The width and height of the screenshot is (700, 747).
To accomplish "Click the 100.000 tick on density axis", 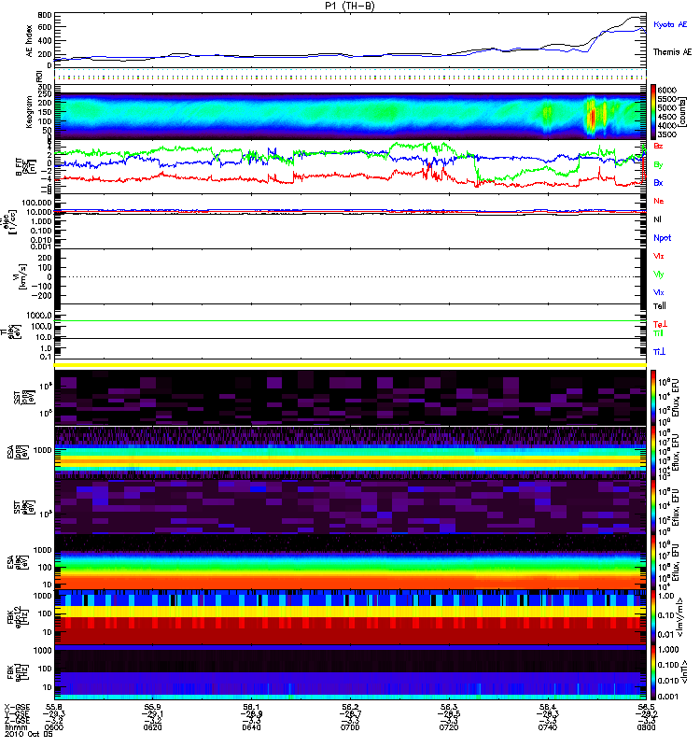I will coord(38,203).
